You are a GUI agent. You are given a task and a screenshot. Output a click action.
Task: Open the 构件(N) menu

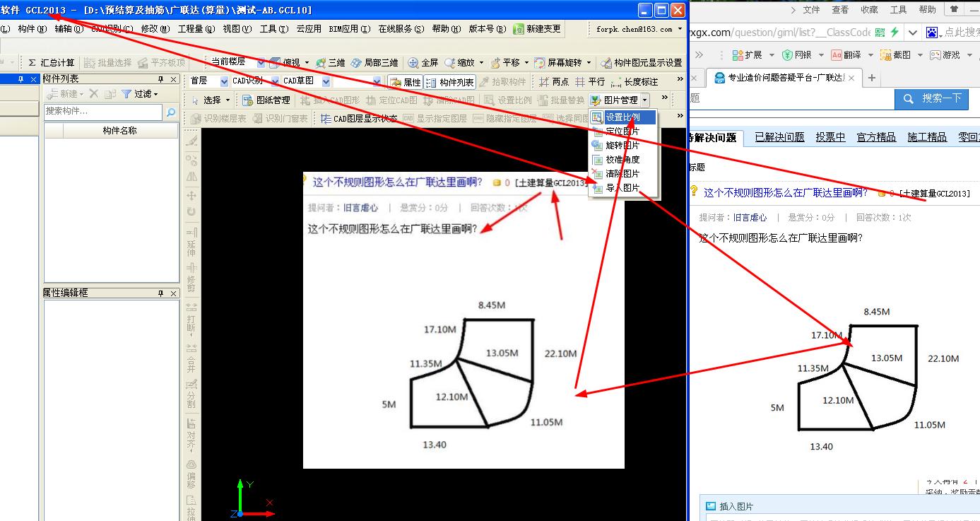click(x=33, y=29)
